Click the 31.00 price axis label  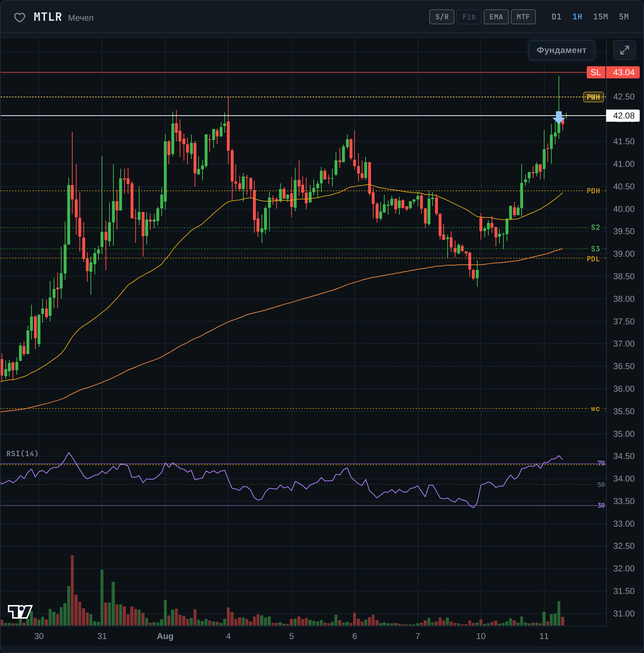(624, 614)
